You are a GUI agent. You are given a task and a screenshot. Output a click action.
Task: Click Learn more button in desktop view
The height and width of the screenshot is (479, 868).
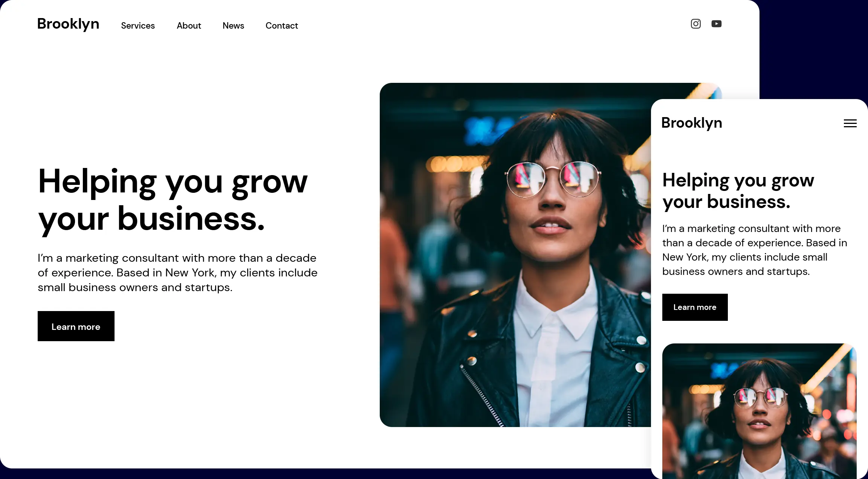(x=76, y=326)
